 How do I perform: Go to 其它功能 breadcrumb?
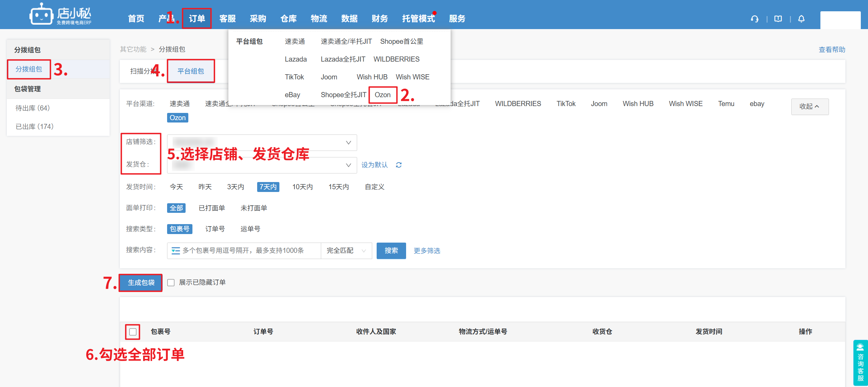click(x=133, y=49)
